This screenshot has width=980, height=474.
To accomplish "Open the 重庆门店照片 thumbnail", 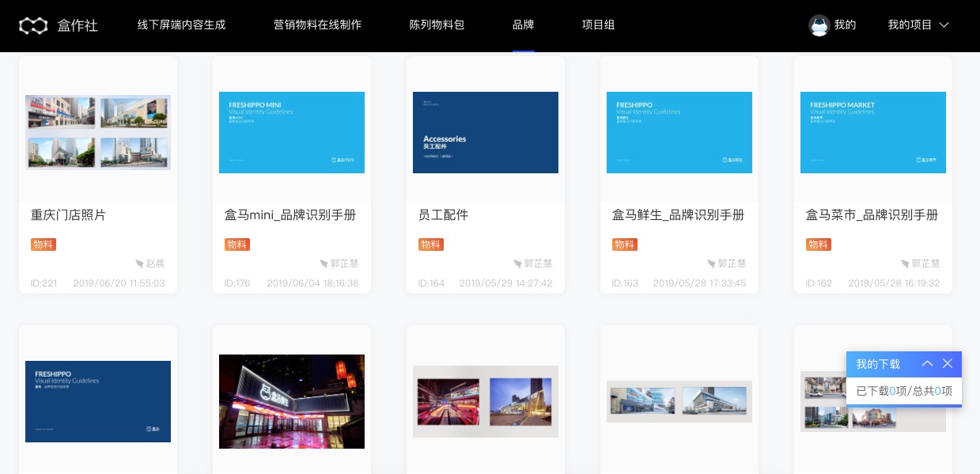I will pos(98,132).
